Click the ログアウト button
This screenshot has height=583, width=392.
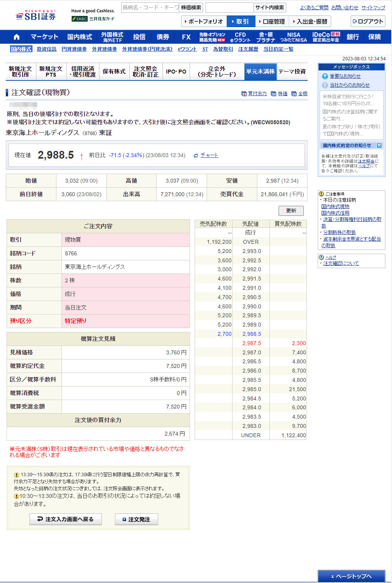pos(368,21)
